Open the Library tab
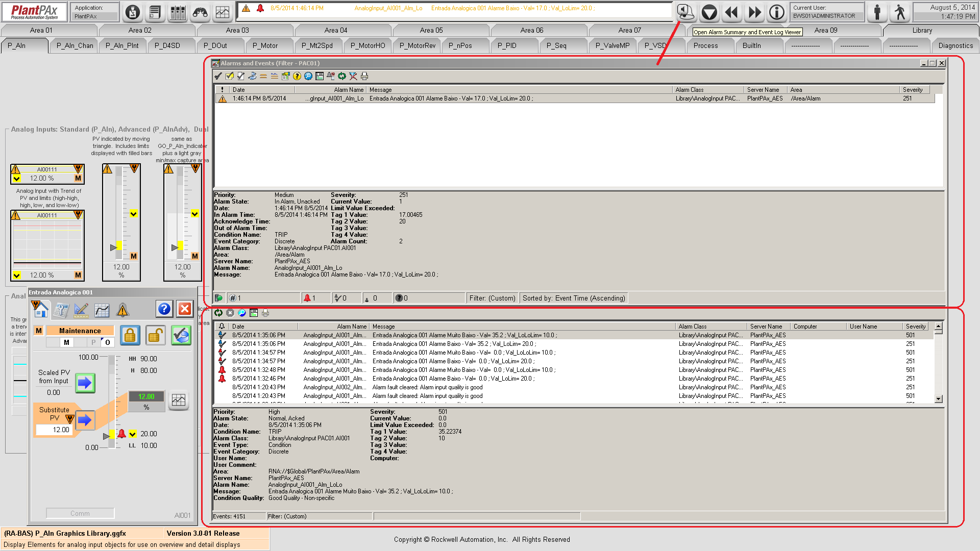The image size is (980, 551). point(922,30)
